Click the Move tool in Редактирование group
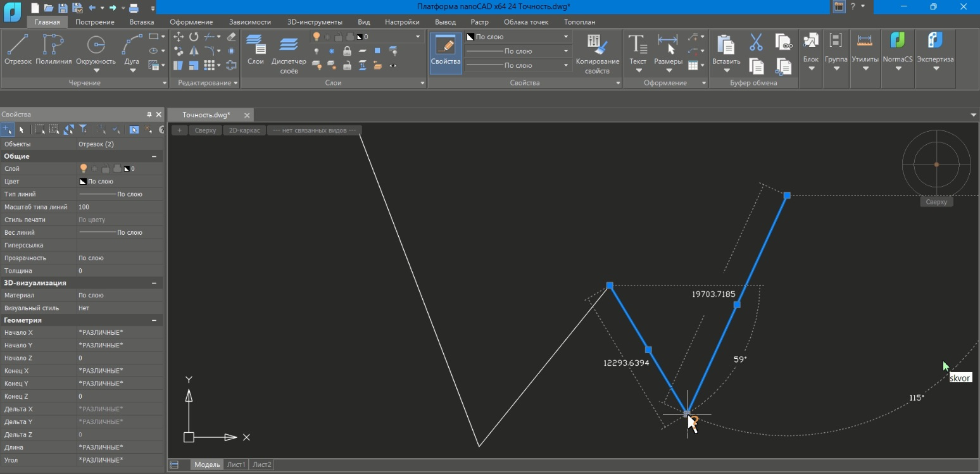The height and width of the screenshot is (474, 980). (x=179, y=37)
